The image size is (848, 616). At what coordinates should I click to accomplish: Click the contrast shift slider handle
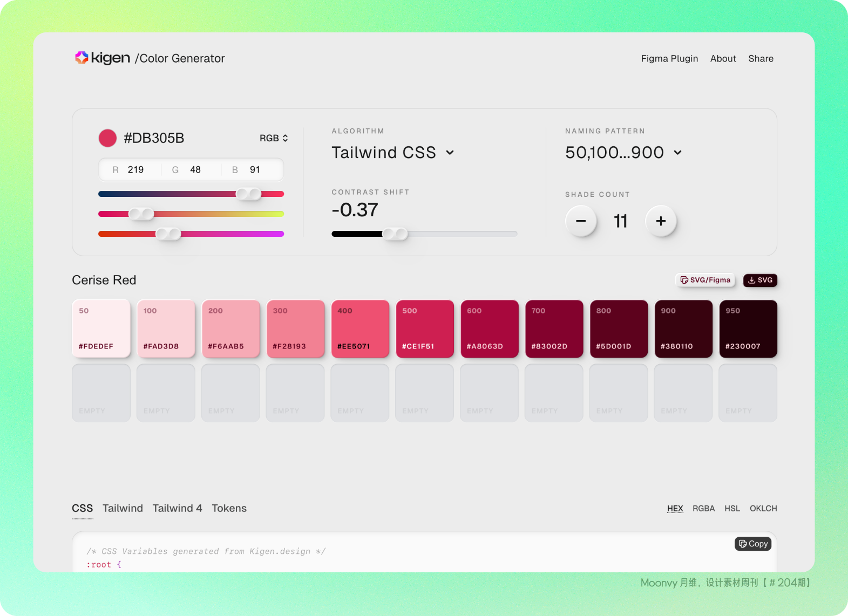coord(395,234)
